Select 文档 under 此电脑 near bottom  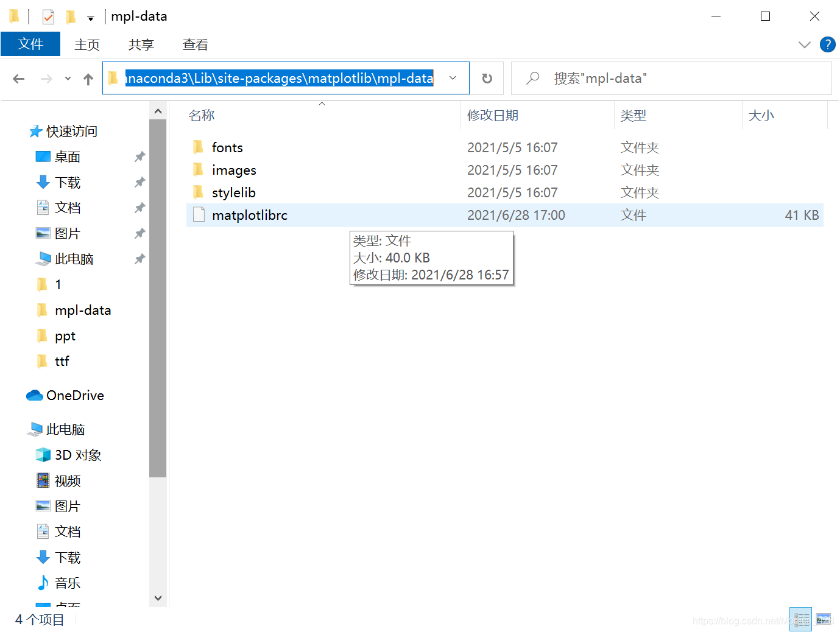coord(67,532)
